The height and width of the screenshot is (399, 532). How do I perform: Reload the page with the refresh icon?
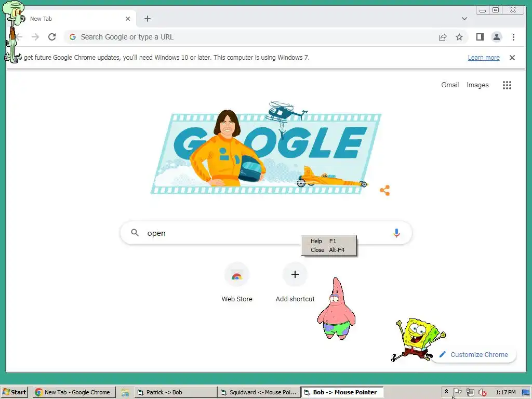pyautogui.click(x=52, y=37)
